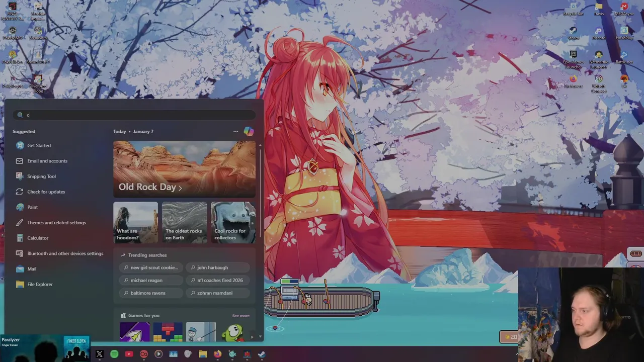Image resolution: width=644 pixels, height=362 pixels.
Task: Open Final Fantasy desktop shortcut
Action: pos(13,11)
